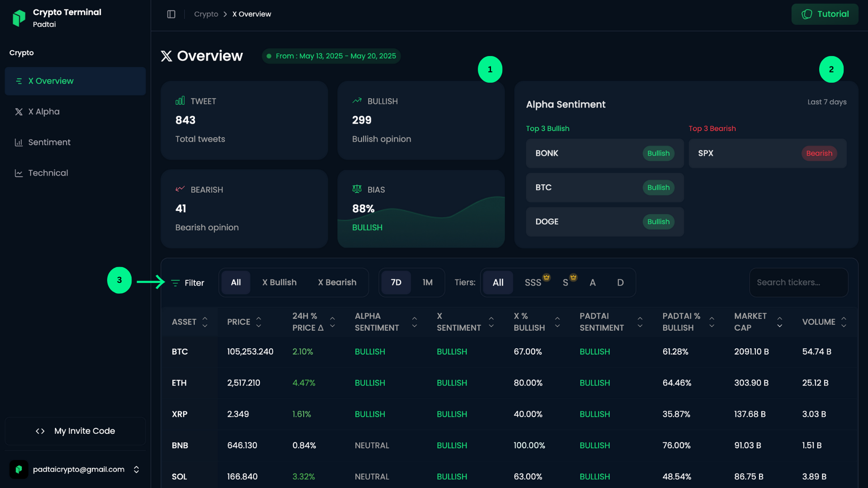Screen dimensions: 868x488
Task: Toggle the sidebar panel icon
Action: (171, 14)
